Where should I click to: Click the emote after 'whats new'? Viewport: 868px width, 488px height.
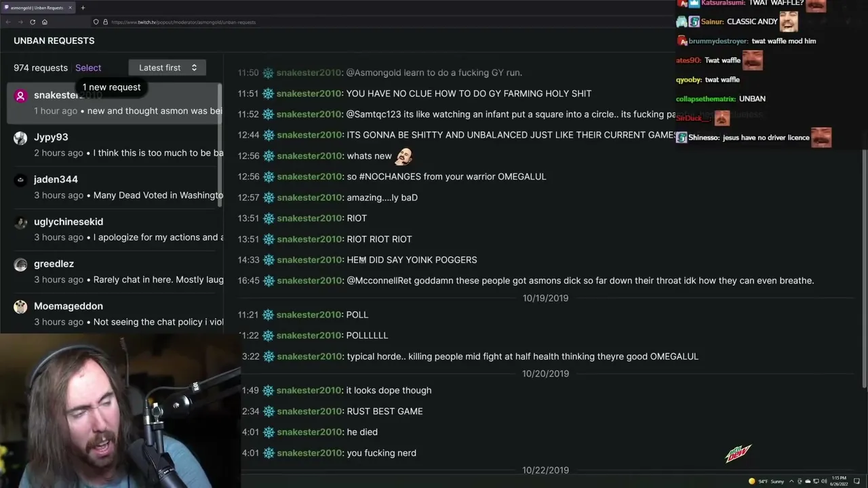coord(403,156)
